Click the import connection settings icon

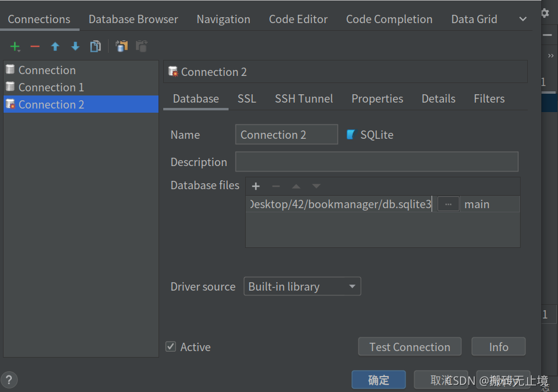click(x=122, y=46)
